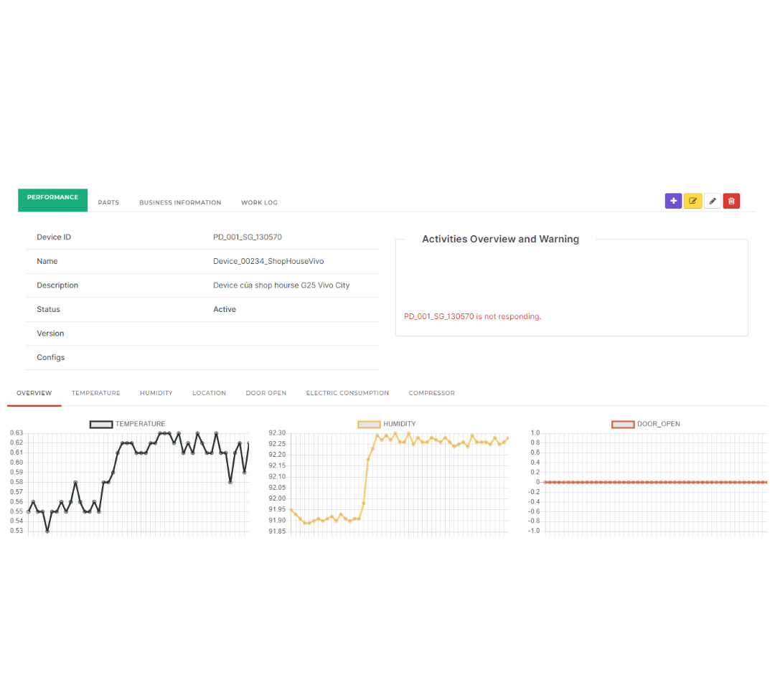Toggle the HUMIDITY legend series
Screen dimensions: 775x700
coord(387,424)
